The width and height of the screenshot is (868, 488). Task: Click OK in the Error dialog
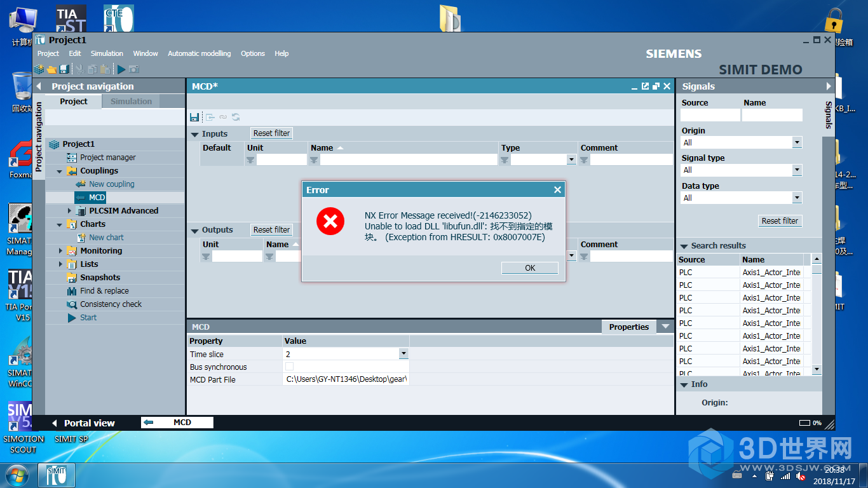click(529, 268)
